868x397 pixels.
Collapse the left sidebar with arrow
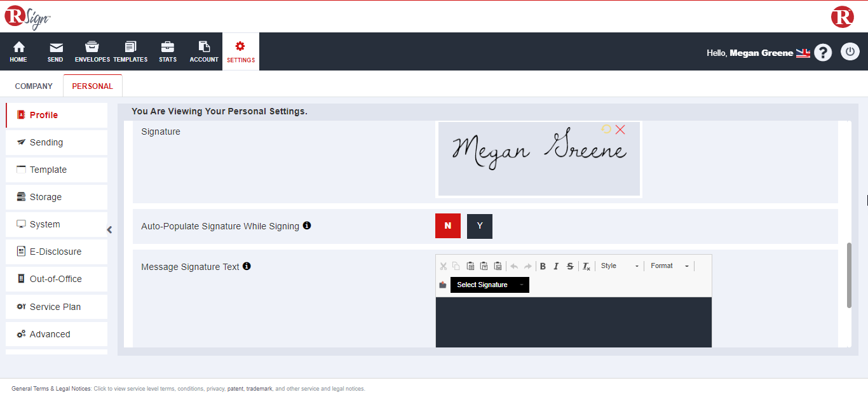pyautogui.click(x=109, y=230)
